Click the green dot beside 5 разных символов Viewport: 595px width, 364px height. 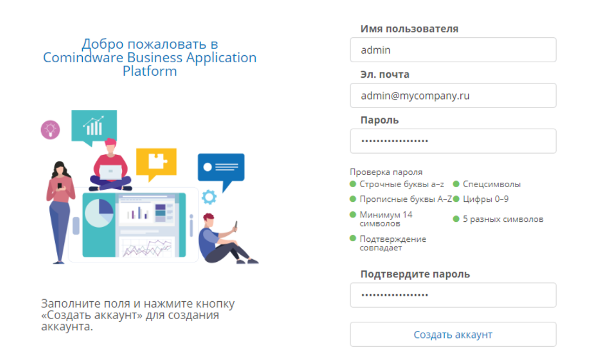coord(457,219)
